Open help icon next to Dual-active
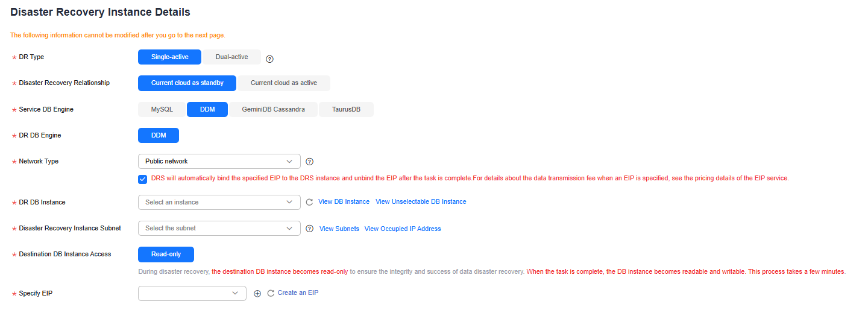Viewport: 868px width, 313px height. 269,58
